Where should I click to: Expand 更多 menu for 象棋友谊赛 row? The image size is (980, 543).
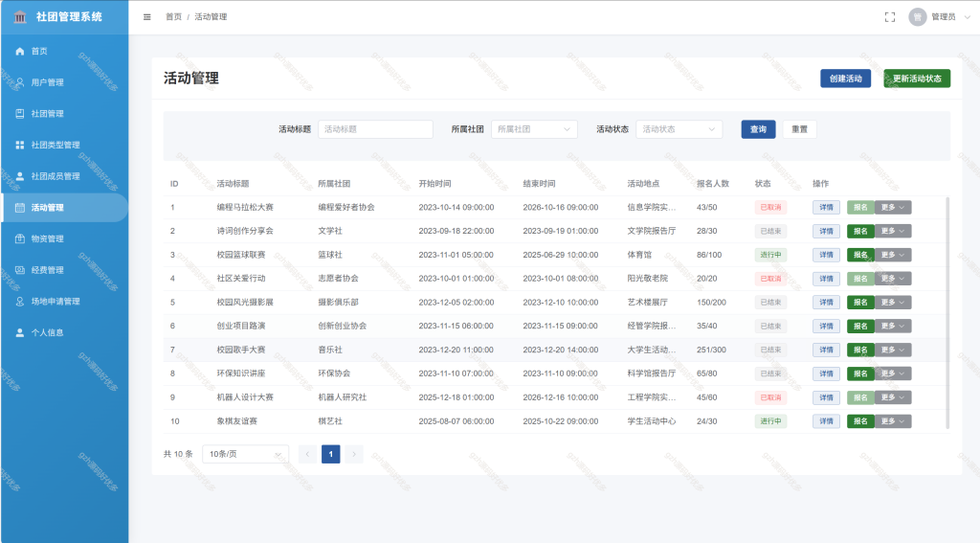click(893, 421)
